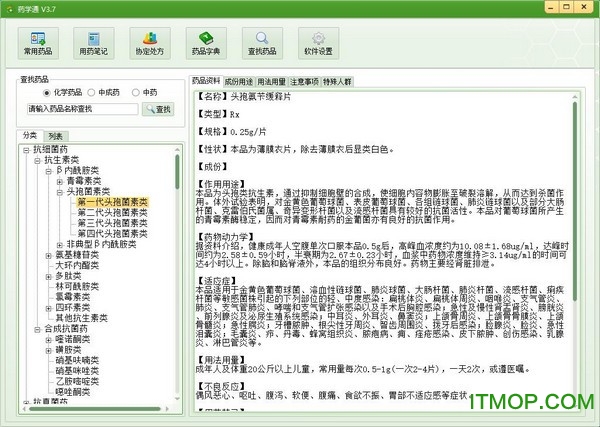
Task: Select 大环内酯类 in tree
Action: 77,266
